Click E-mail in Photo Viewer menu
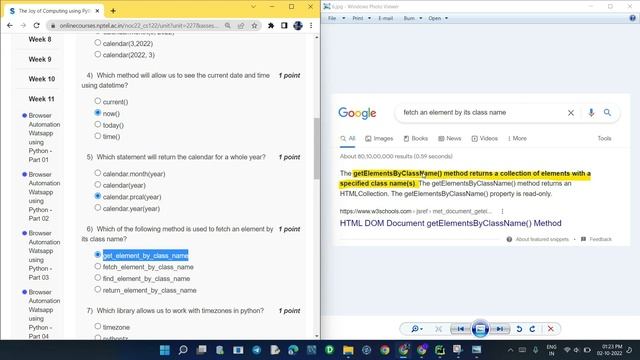The height and width of the screenshot is (360, 640). 385,18
